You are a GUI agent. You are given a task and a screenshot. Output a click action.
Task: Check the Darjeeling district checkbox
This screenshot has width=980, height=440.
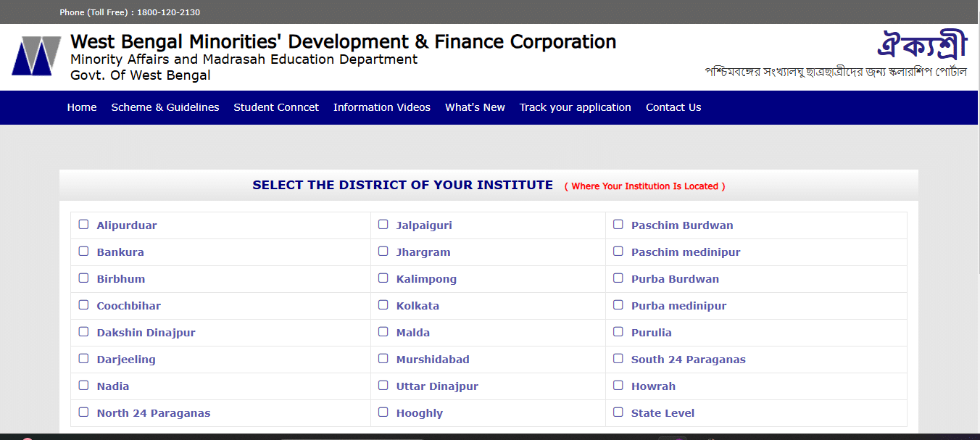pos(83,358)
